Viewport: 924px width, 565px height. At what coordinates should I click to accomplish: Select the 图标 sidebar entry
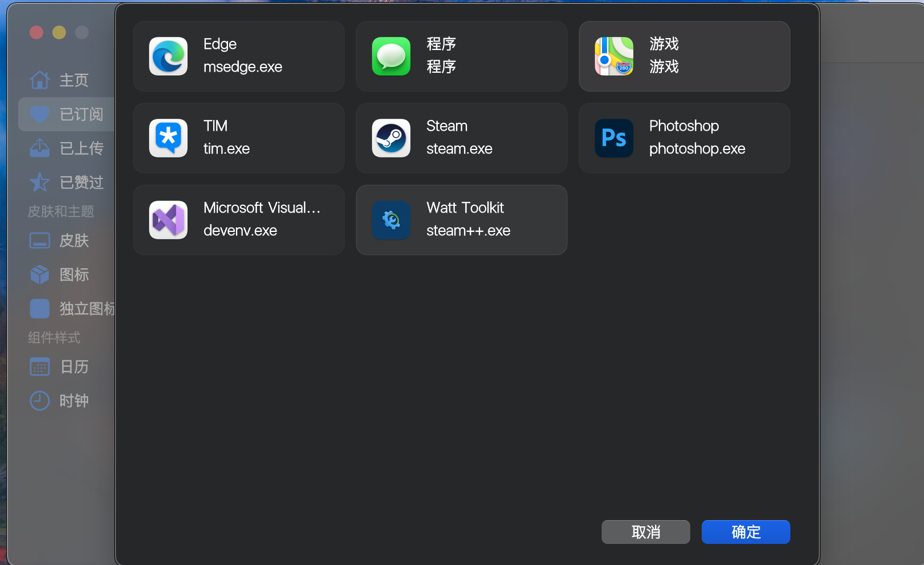[67, 275]
